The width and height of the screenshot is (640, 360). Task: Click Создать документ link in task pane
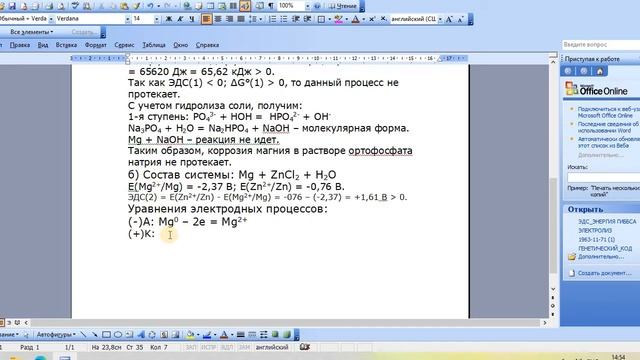(604, 273)
